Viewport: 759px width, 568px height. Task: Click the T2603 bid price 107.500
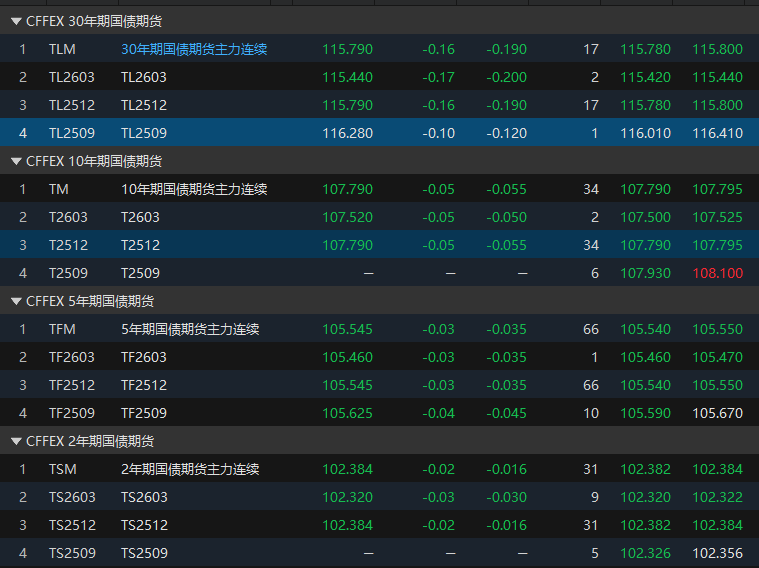click(x=645, y=217)
